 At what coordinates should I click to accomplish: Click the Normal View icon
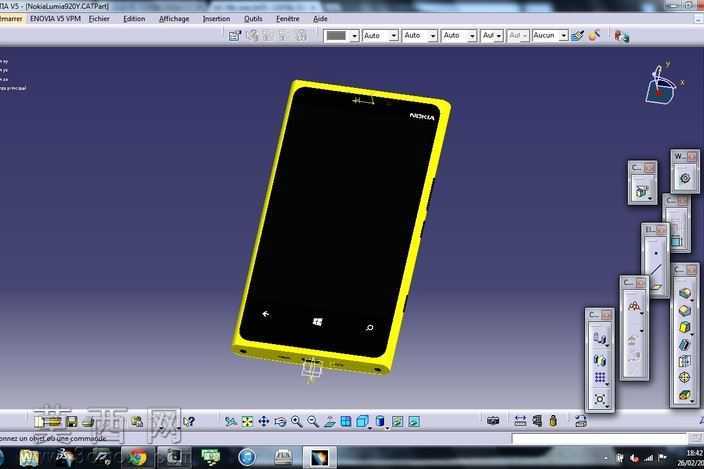pos(330,421)
